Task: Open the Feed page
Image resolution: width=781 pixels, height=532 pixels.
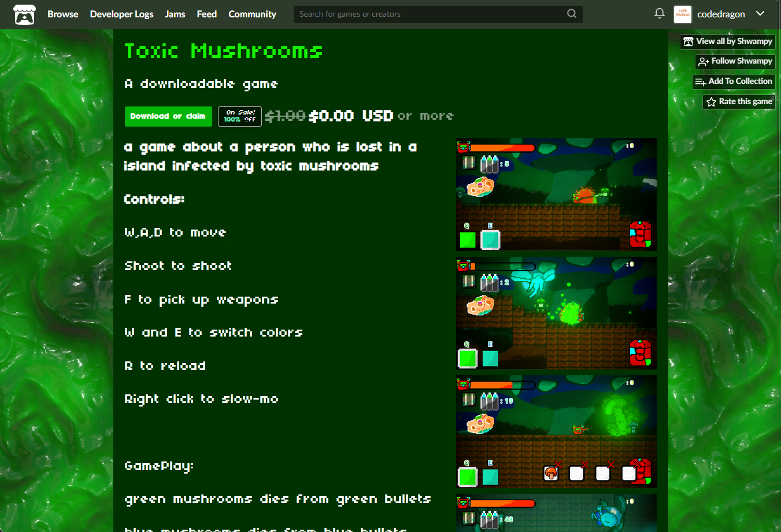Action: coord(206,14)
